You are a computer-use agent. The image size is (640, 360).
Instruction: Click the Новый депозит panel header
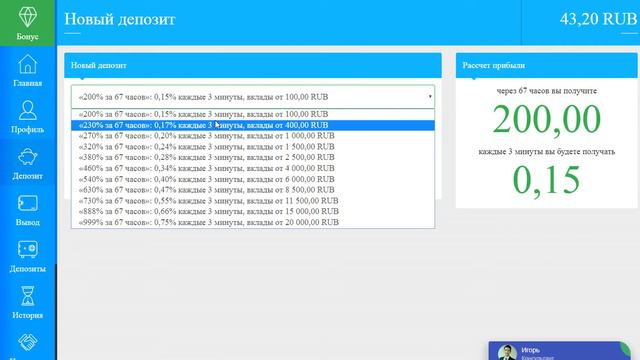(x=253, y=65)
